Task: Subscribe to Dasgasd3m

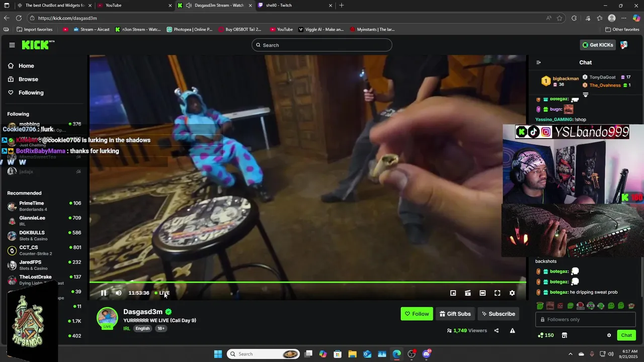Action: pos(498,314)
